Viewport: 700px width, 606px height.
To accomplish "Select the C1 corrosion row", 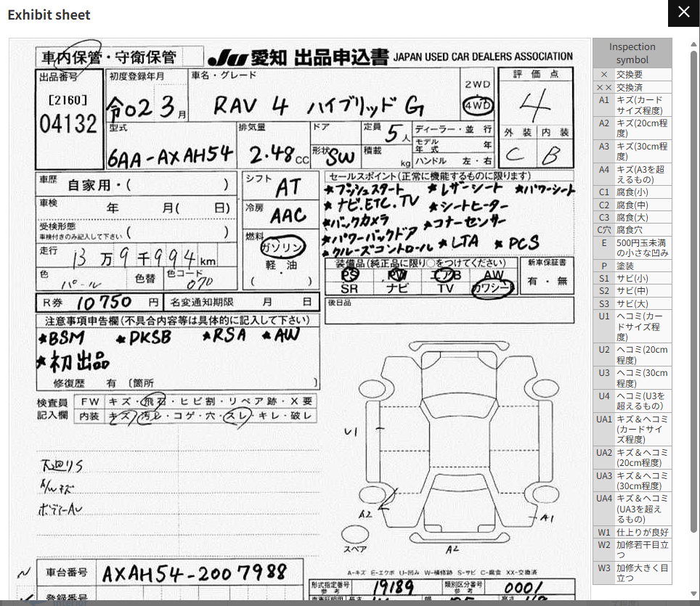I will click(632, 192).
